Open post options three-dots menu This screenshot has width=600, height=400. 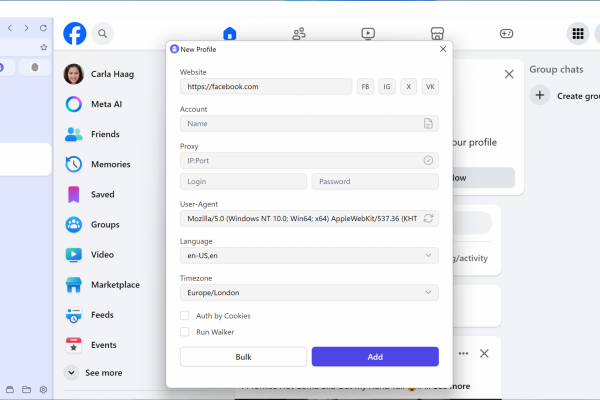click(463, 353)
